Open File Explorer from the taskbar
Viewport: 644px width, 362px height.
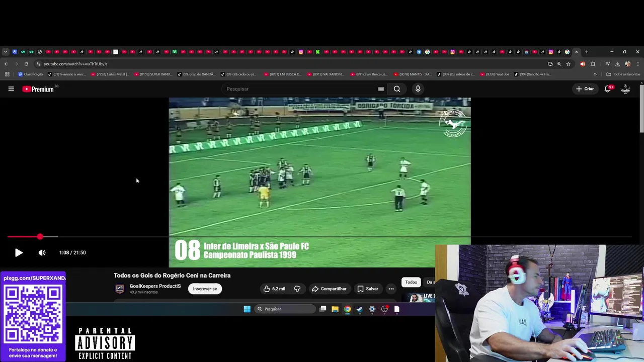[x=335, y=309]
